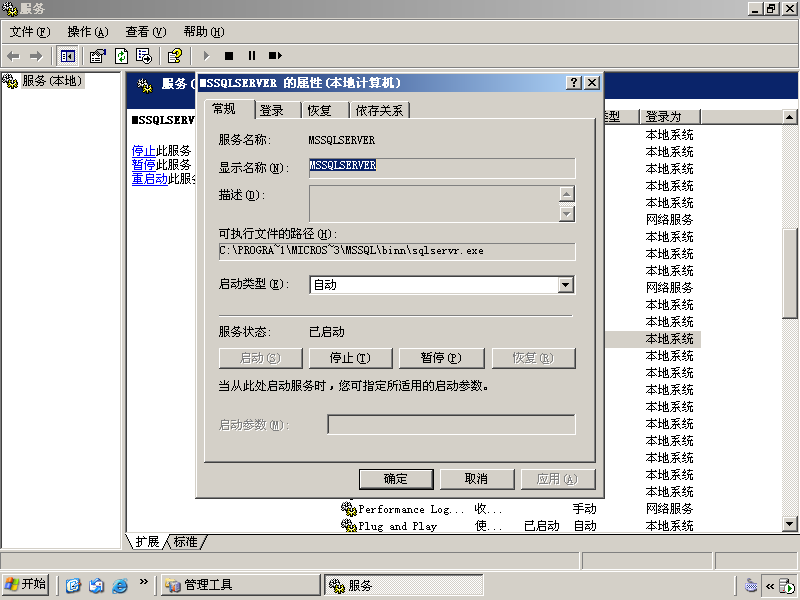
Task: Open the 开始 Start menu
Action: pos(26,585)
